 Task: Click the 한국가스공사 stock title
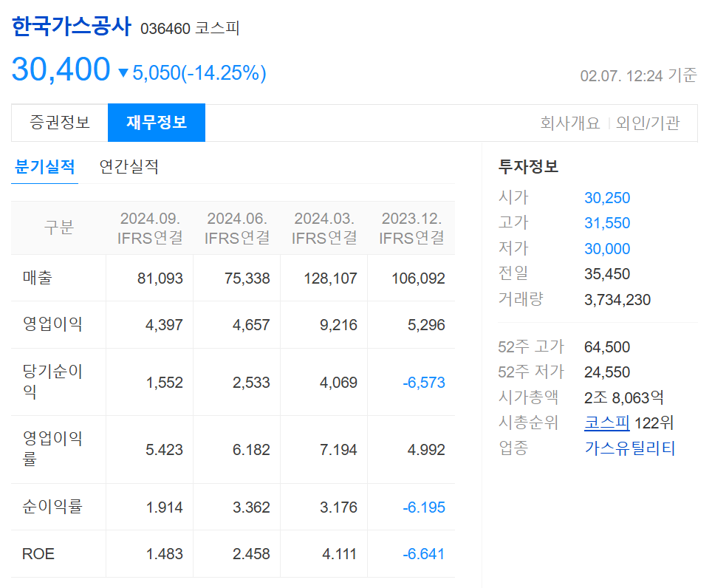pos(72,27)
